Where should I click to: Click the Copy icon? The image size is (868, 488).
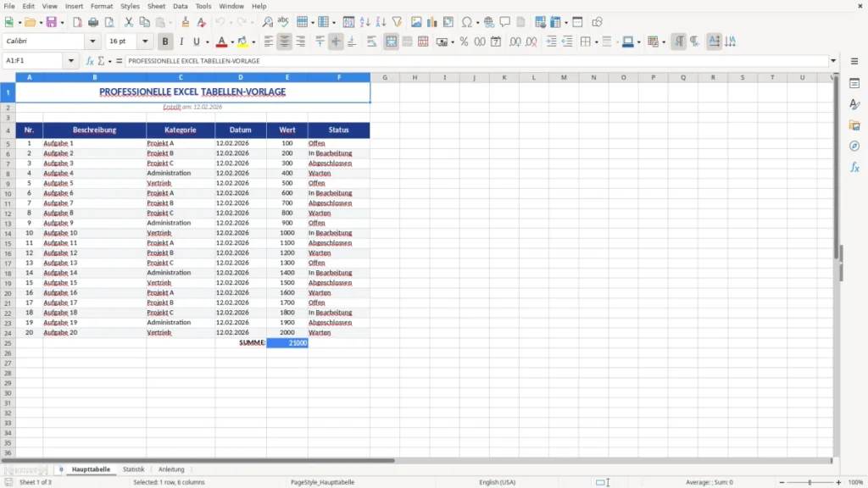pyautogui.click(x=144, y=22)
